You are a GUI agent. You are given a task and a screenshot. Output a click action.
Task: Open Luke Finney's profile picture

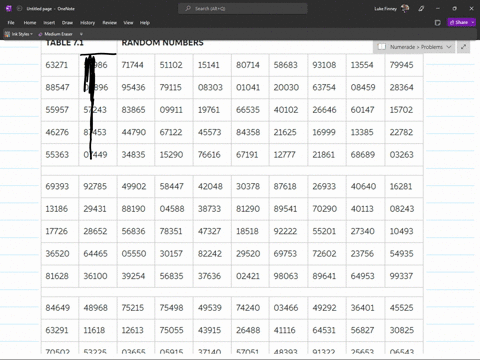point(405,9)
